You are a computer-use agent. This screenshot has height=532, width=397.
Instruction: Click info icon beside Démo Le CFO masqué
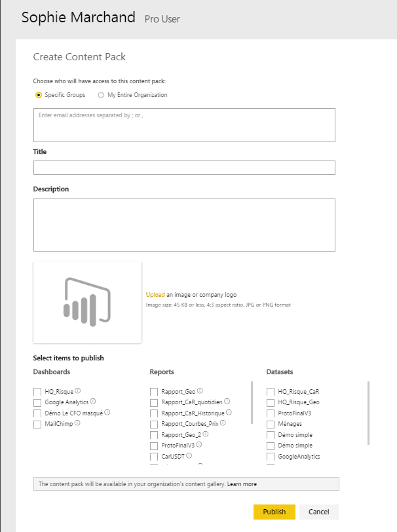pos(107,413)
